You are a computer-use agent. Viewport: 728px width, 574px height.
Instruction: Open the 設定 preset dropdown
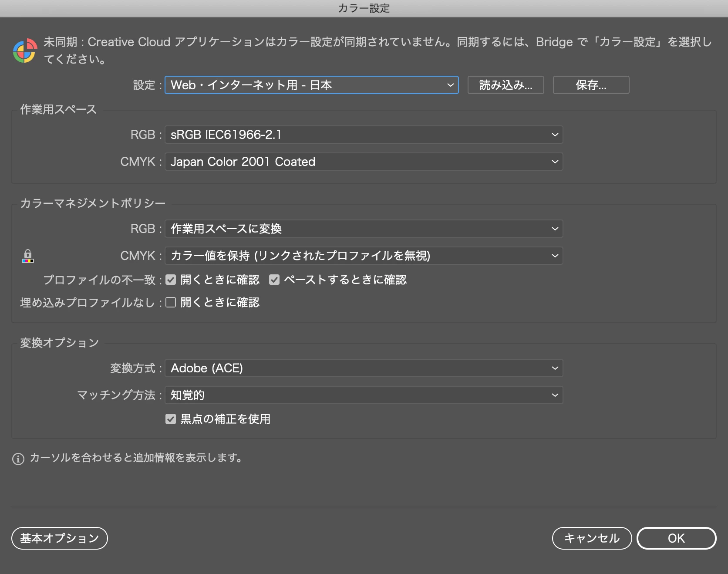click(x=311, y=85)
